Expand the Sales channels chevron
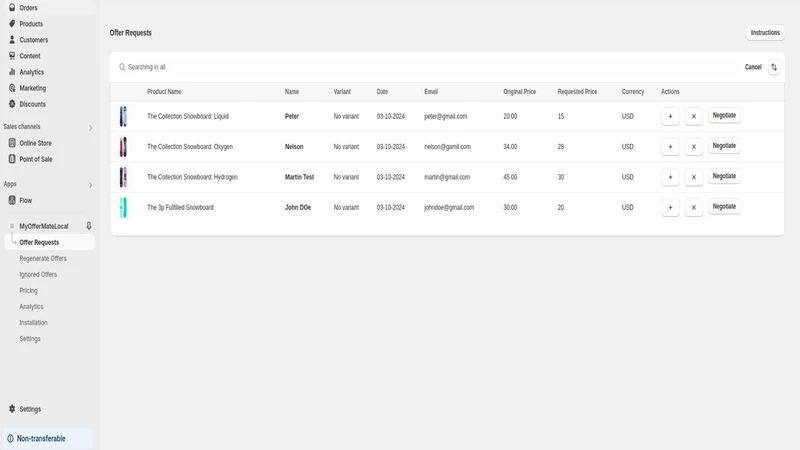Screen dimensions: 800x450 coord(90,128)
